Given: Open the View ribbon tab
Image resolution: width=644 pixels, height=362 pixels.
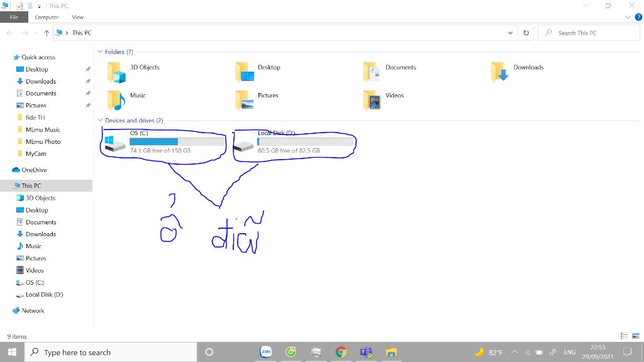Looking at the screenshot, I should tap(77, 17).
